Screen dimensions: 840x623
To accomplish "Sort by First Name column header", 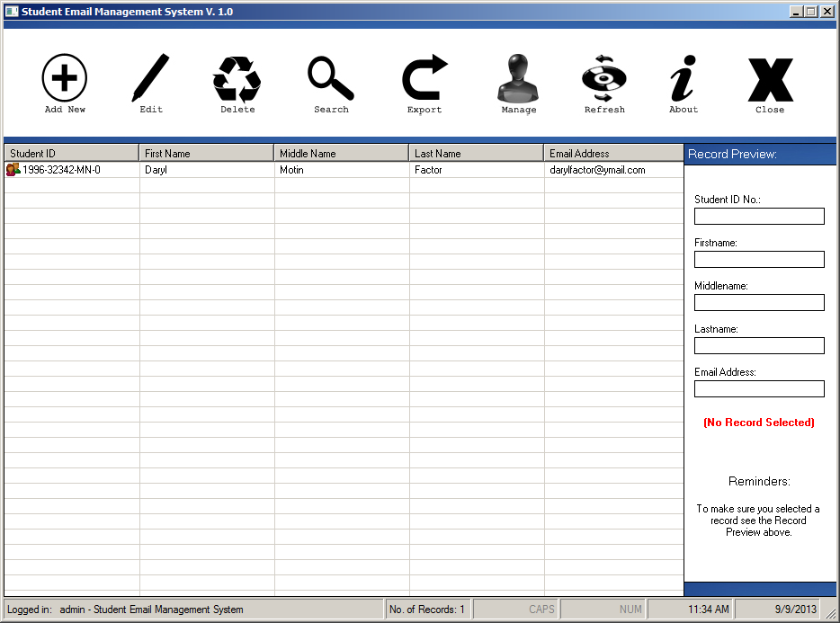I will 207,153.
